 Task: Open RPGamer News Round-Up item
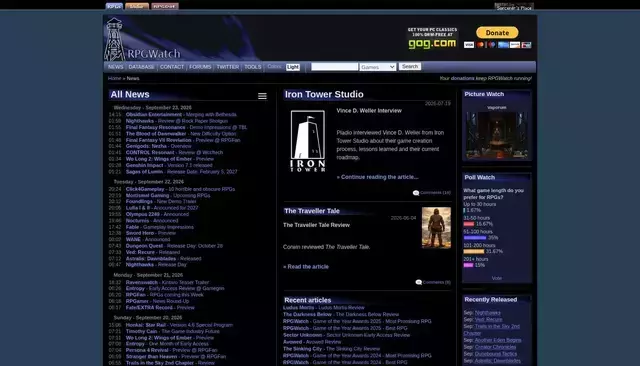[x=157, y=301]
